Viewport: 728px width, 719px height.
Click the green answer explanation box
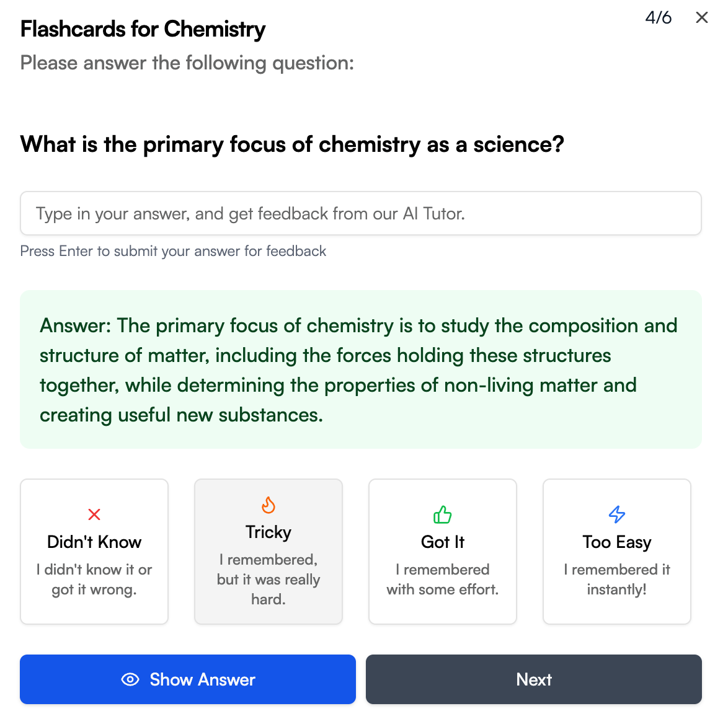point(360,369)
